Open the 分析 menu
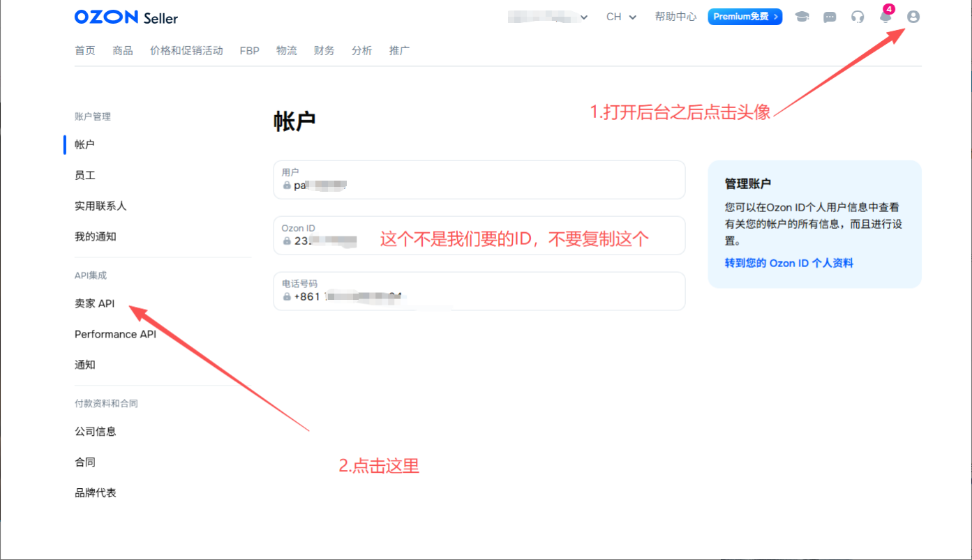Viewport: 972px width, 560px height. coord(362,50)
